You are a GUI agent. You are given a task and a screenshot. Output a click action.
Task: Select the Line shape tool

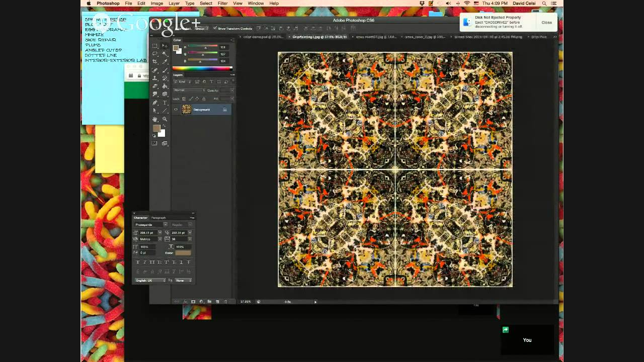pyautogui.click(x=165, y=110)
